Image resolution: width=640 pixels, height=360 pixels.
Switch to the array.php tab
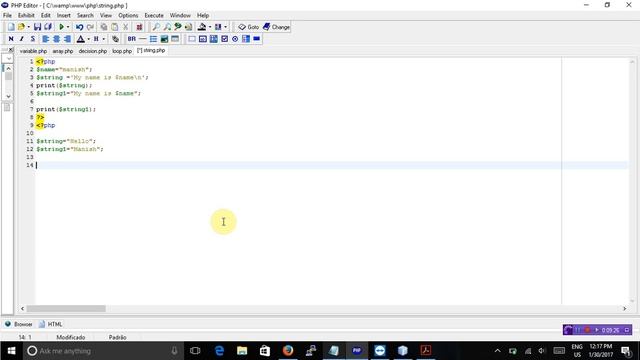(63, 51)
